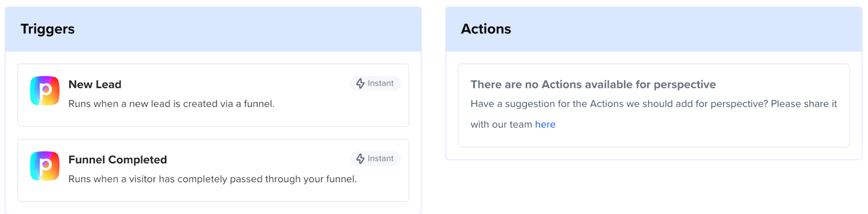Select the Instant badge on Funnel Completed
Image resolution: width=868 pixels, height=214 pixels.
click(x=375, y=159)
